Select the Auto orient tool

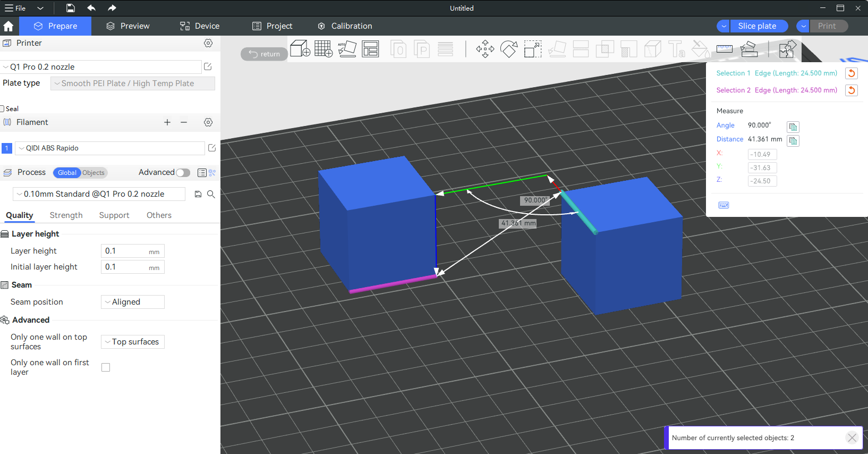pyautogui.click(x=347, y=49)
